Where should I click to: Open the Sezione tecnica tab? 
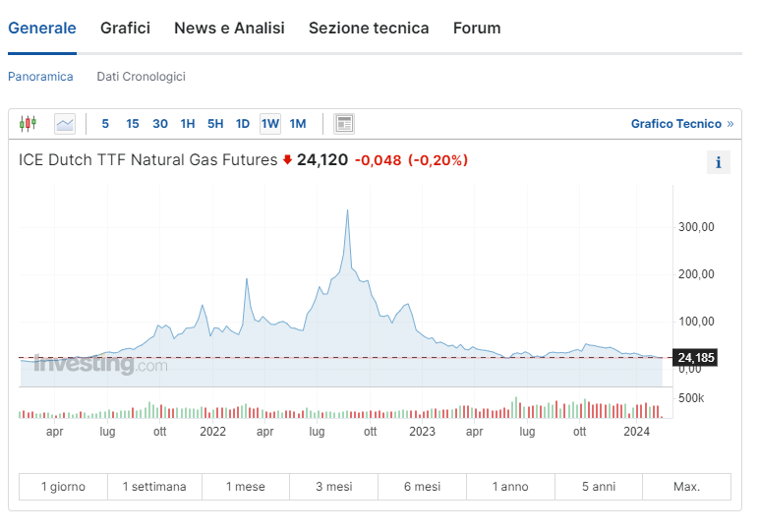point(369,29)
